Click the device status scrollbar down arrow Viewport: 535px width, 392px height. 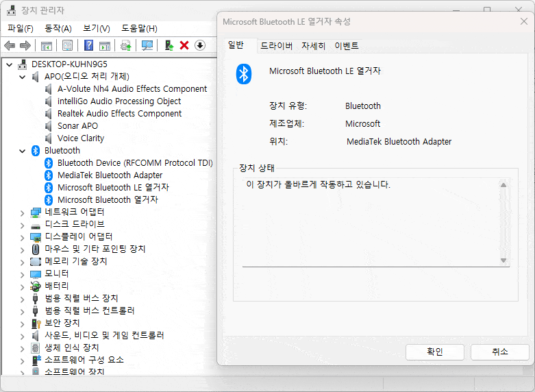click(503, 260)
